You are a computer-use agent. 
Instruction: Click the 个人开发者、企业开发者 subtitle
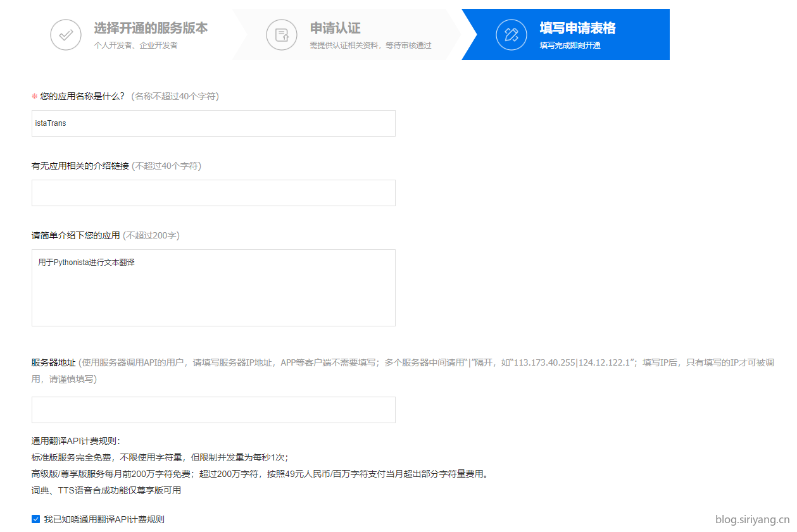click(135, 46)
